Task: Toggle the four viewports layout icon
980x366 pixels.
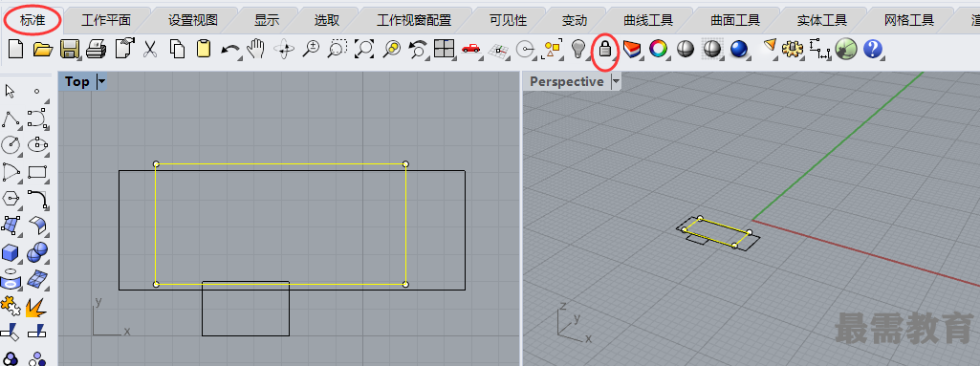Action: tap(444, 49)
